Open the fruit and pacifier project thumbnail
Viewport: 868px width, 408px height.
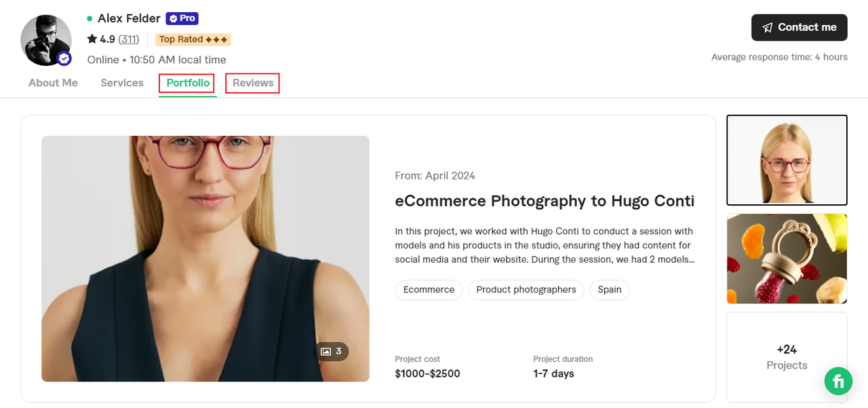[787, 259]
